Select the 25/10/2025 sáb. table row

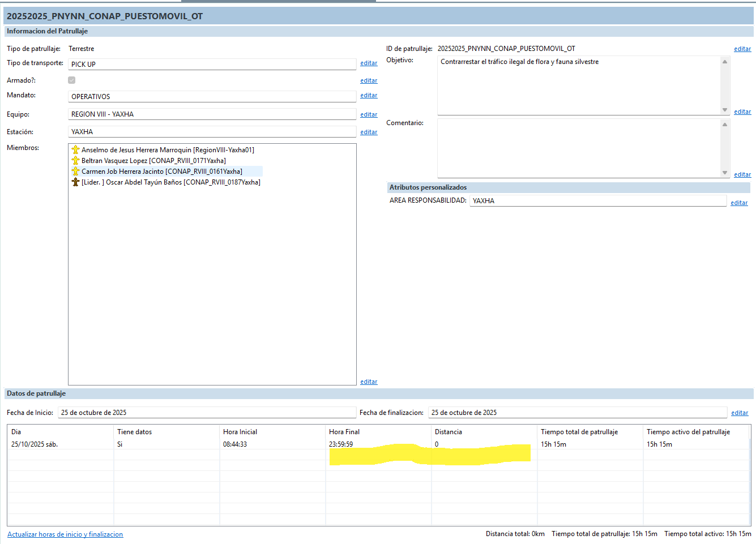[x=35, y=444]
